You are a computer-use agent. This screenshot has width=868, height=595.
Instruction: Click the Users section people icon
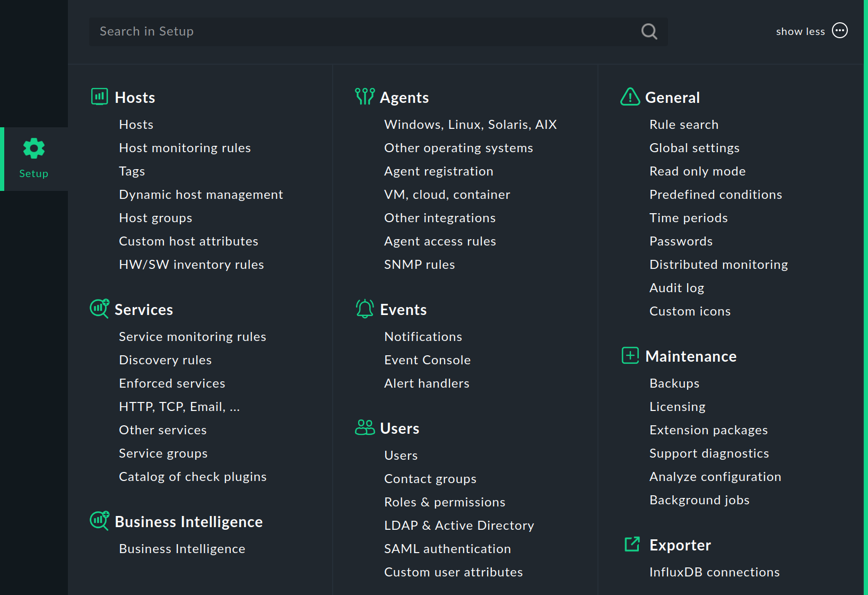tap(364, 427)
